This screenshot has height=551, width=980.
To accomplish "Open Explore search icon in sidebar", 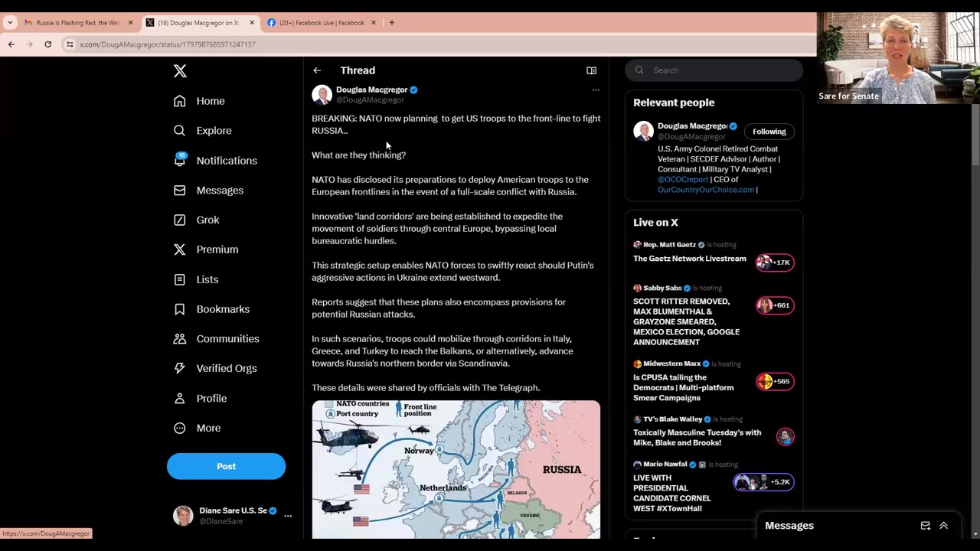I will tap(179, 131).
